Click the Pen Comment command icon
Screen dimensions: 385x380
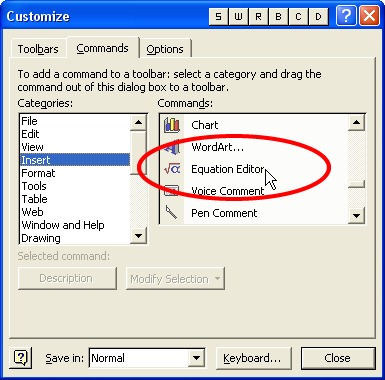pyautogui.click(x=171, y=212)
